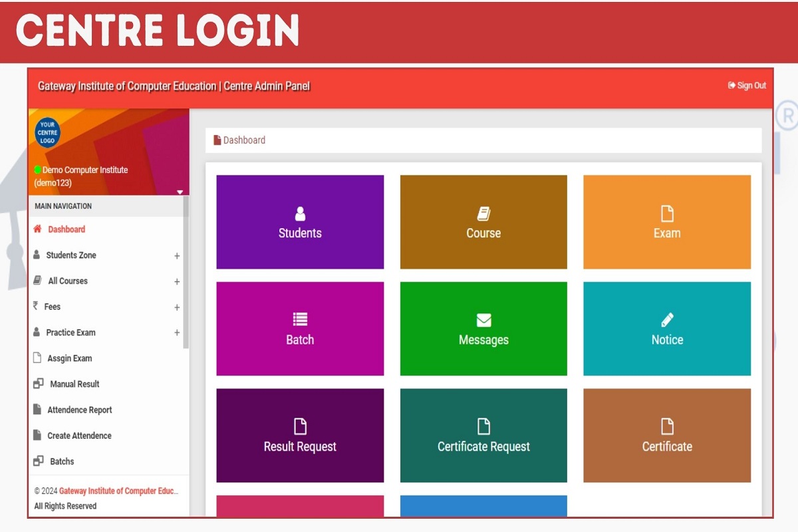Viewport: 798px width, 532px height.
Task: Expand the Fees menu section
Action: [177, 307]
